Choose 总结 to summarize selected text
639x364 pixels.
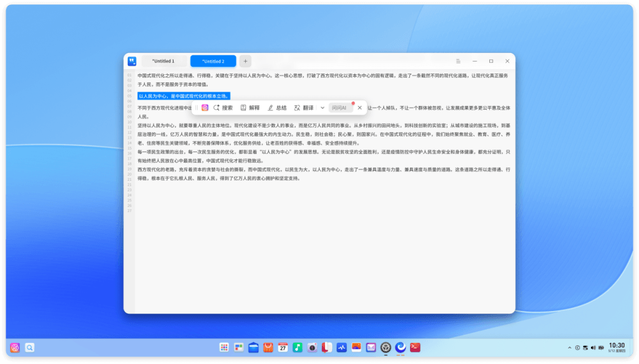click(x=277, y=108)
